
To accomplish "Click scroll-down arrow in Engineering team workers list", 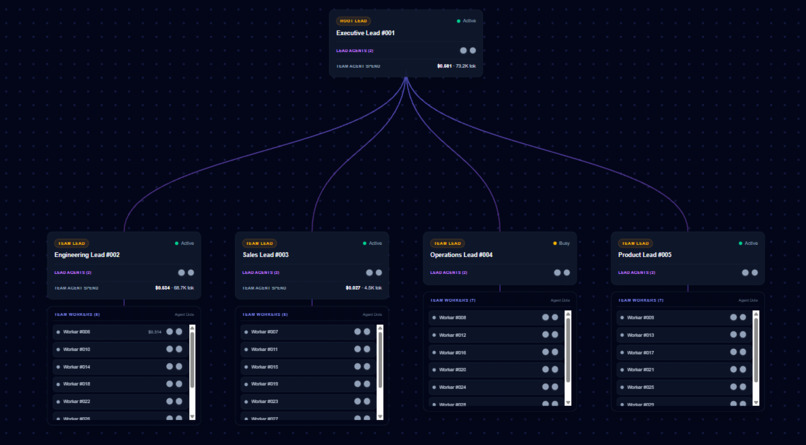I will (192, 417).
